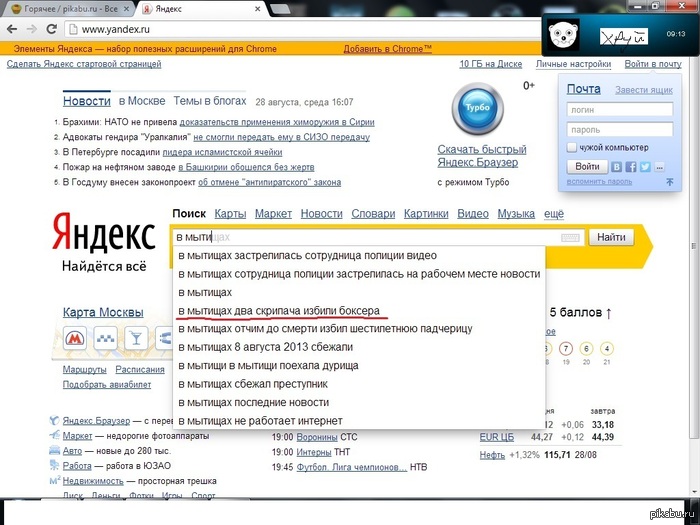Click the Войти login button
The image size is (700, 525).
coord(587,167)
